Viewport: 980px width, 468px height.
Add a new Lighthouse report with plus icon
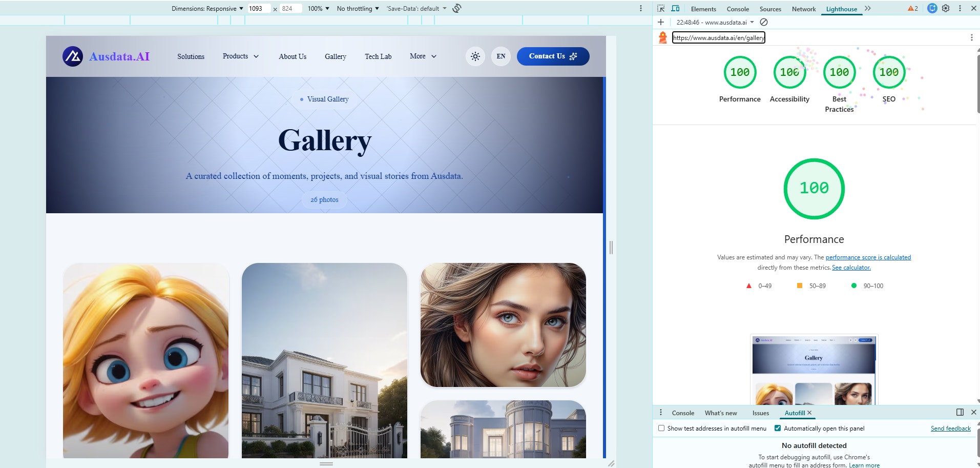[x=661, y=22]
